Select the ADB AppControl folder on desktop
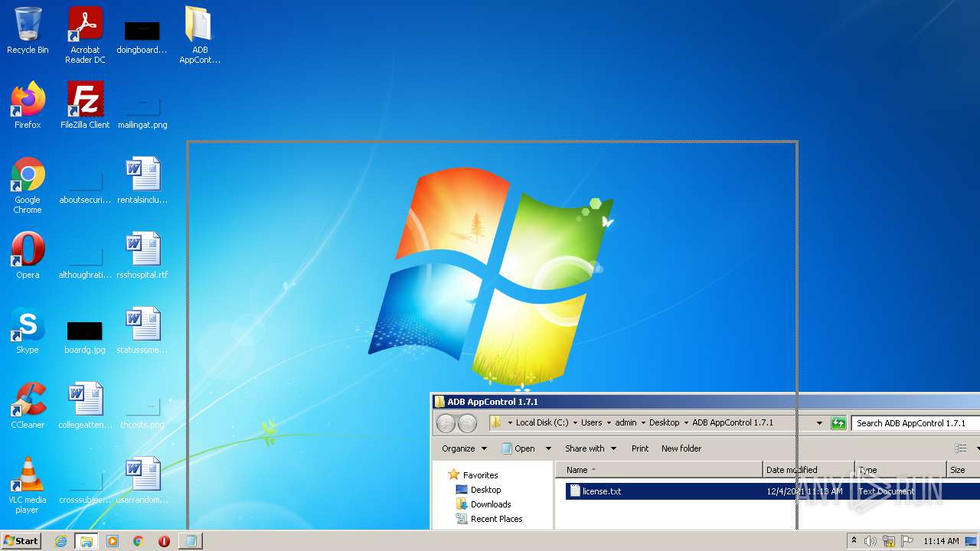This screenshot has height=551, width=980. (x=199, y=35)
